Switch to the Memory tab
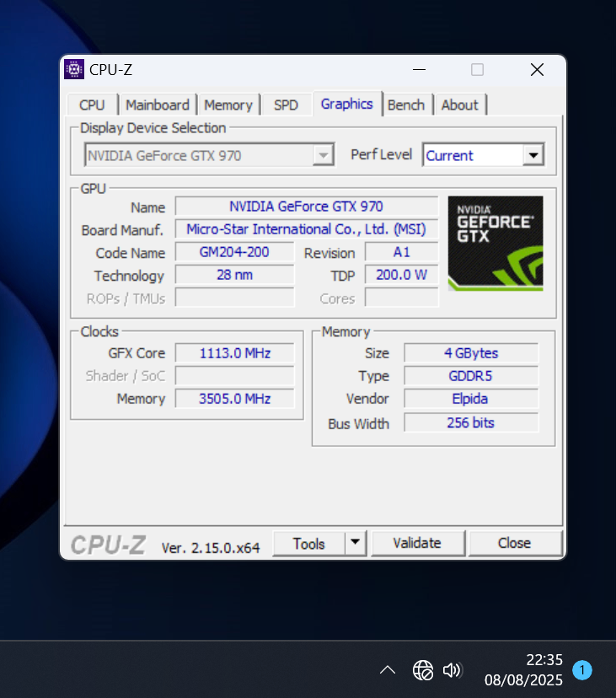 [x=228, y=105]
